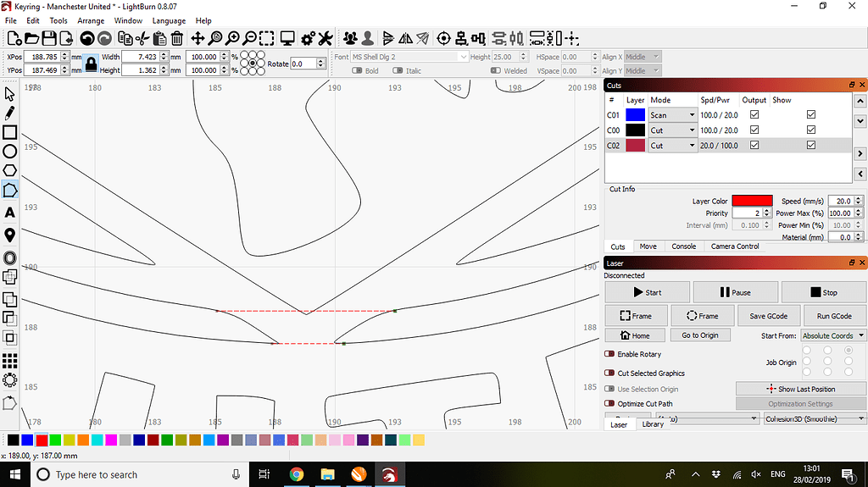Image resolution: width=868 pixels, height=487 pixels.
Task: Select the Rectangle drawing tool
Action: (x=10, y=132)
